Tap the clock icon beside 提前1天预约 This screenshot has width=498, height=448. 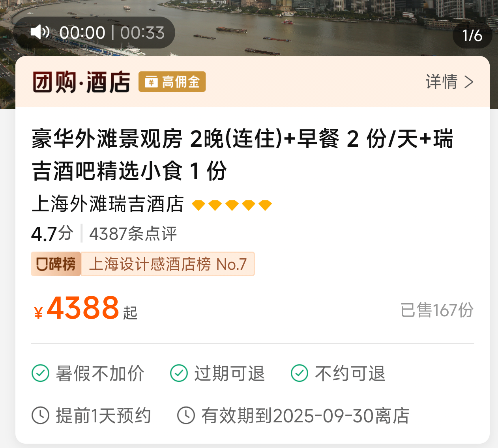[40, 415]
